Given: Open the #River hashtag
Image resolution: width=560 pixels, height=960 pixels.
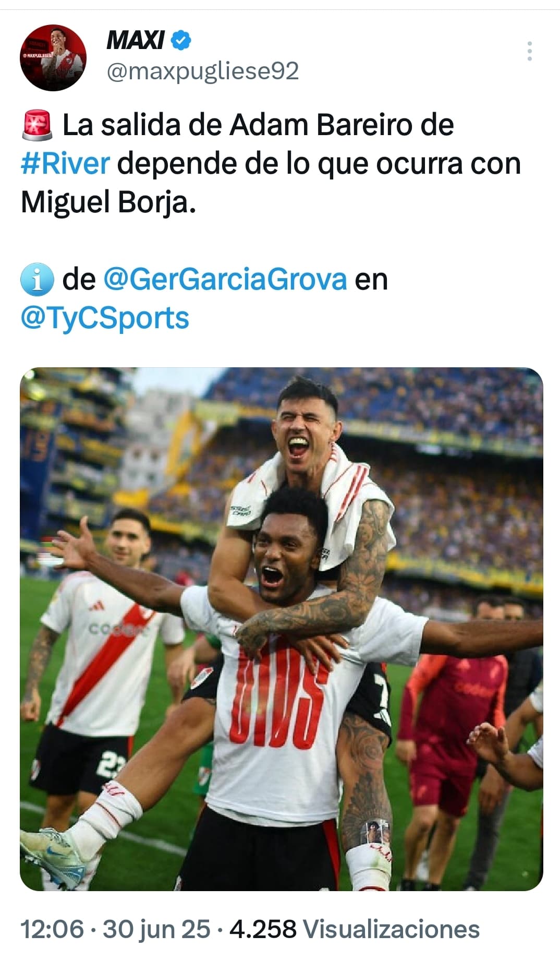Looking at the screenshot, I should tap(66, 164).
